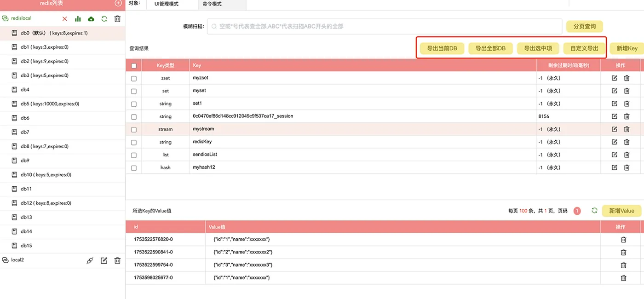Focus the 模糊扫描 search input field

pos(385,27)
